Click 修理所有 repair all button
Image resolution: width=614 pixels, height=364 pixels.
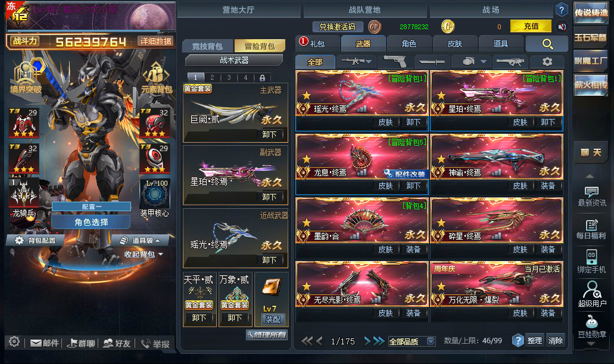tap(267, 335)
